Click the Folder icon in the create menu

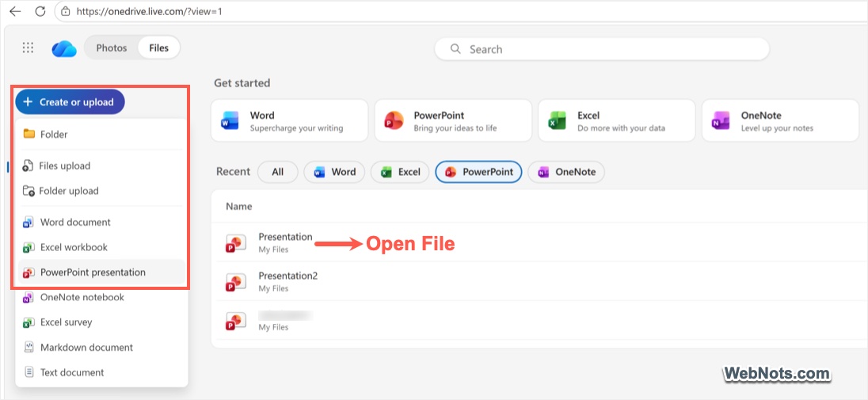(x=29, y=134)
